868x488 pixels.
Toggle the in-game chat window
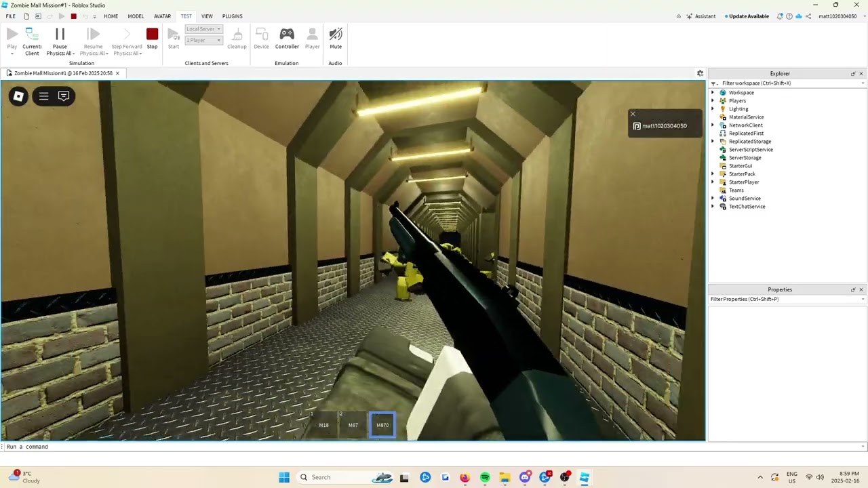pos(64,96)
